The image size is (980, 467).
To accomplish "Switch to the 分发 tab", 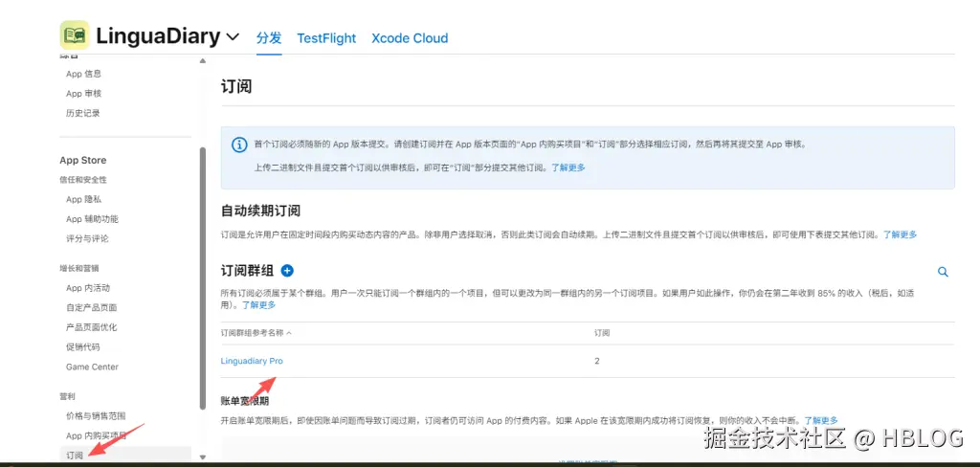I will click(x=269, y=37).
